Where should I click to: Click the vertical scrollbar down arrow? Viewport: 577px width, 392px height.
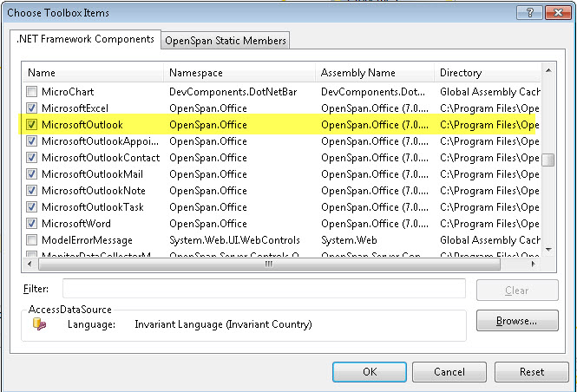click(548, 249)
